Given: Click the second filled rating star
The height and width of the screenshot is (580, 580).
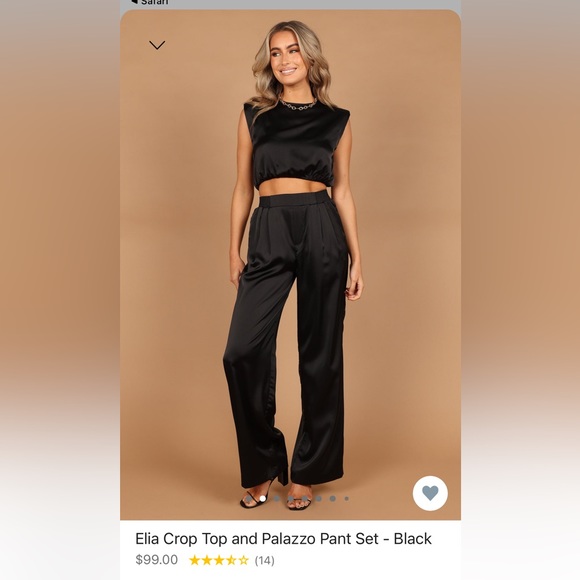Looking at the screenshot, I should pos(207,560).
